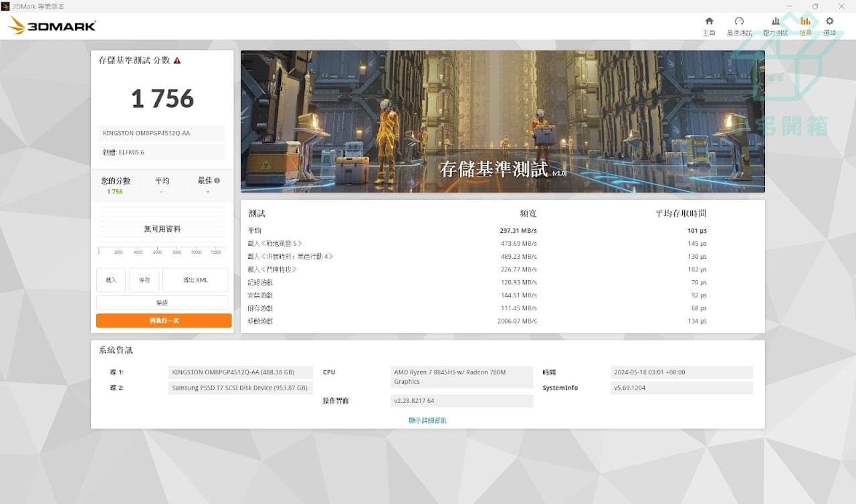Viewport: 856px width, 504px height.
Task: Click the 導出 XML export button
Action: pos(195,280)
